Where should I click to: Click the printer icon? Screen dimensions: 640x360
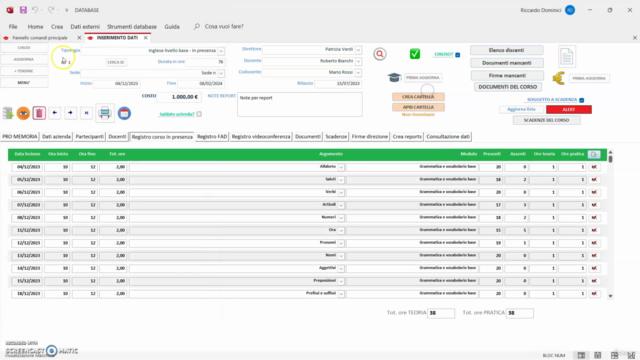105,113
